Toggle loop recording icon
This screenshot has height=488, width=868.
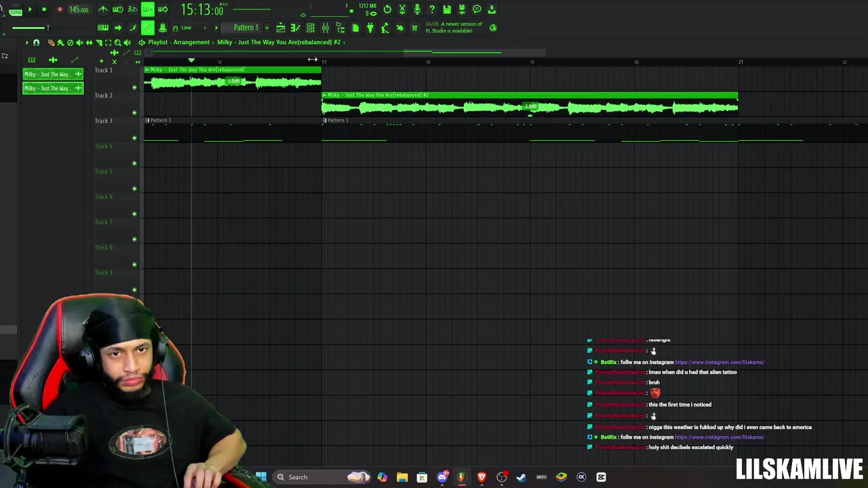tap(163, 9)
